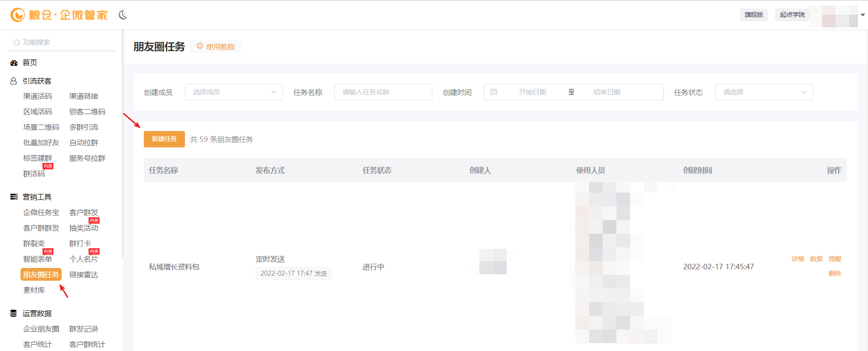Click the 起点学院 button
This screenshot has width=868, height=351.
coord(792,15)
